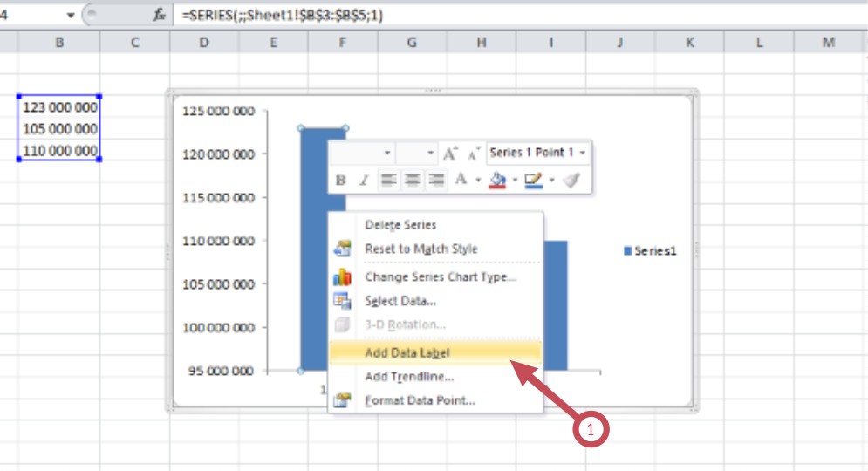This screenshot has width=868, height=471.
Task: Click the Shrink Font icon
Action: click(x=474, y=154)
